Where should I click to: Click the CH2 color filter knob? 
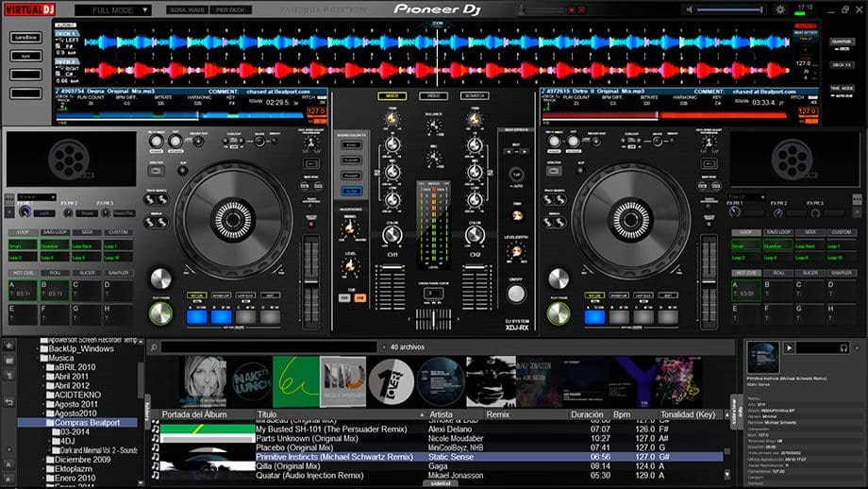pyautogui.click(x=475, y=235)
